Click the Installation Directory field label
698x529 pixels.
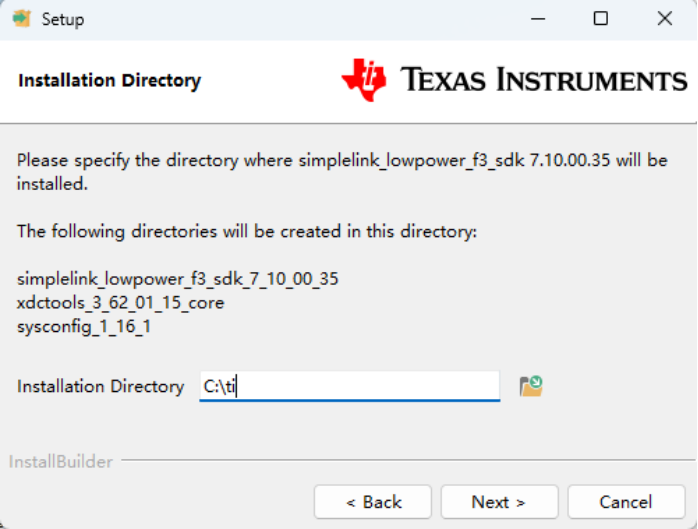coord(100,387)
